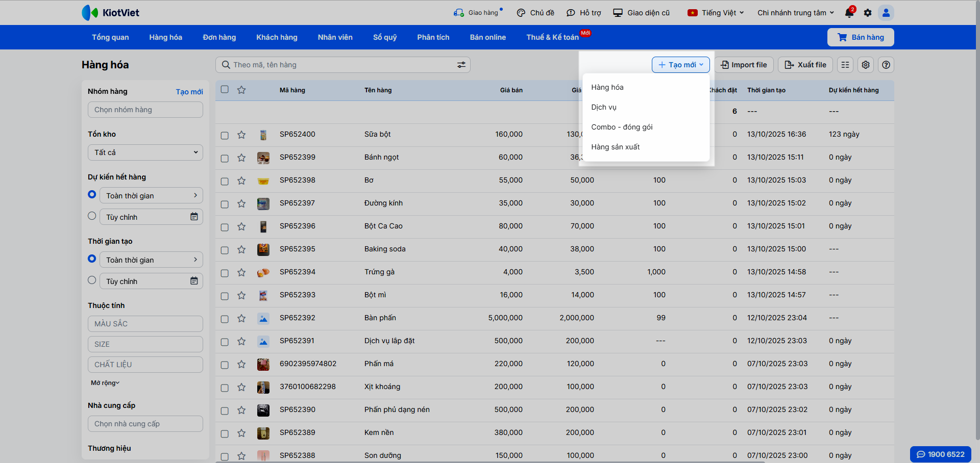
Task: Mark Đường kính as favorite
Action: 241,203
